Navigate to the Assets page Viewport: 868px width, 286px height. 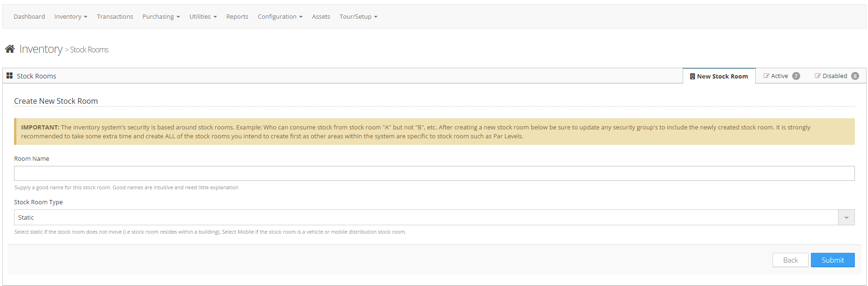321,17
